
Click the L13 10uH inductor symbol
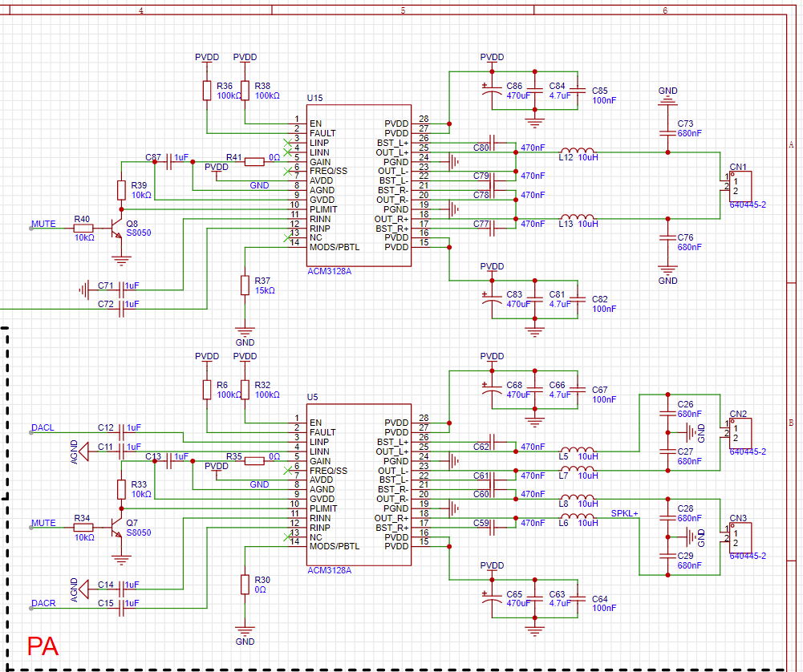[578, 217]
